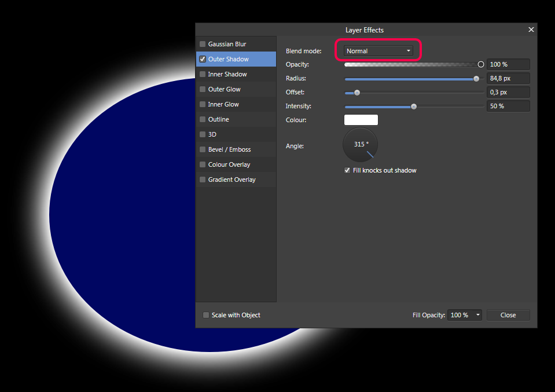Screen dimensions: 555x392
Task: Enable the Inner Shadow effect
Action: (x=203, y=74)
